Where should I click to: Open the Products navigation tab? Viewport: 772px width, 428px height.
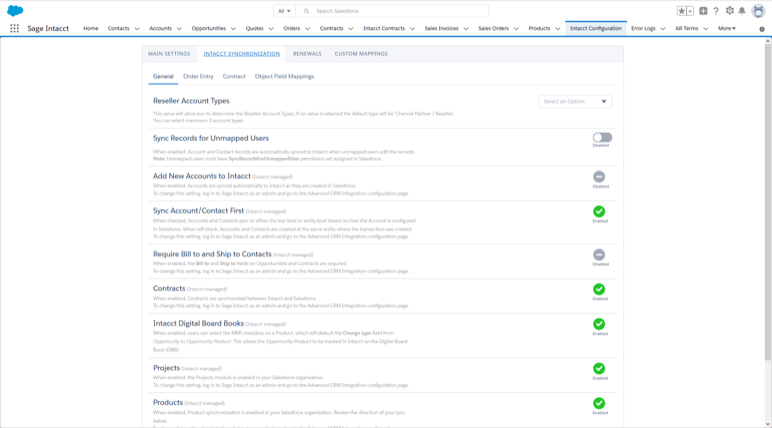click(539, 29)
